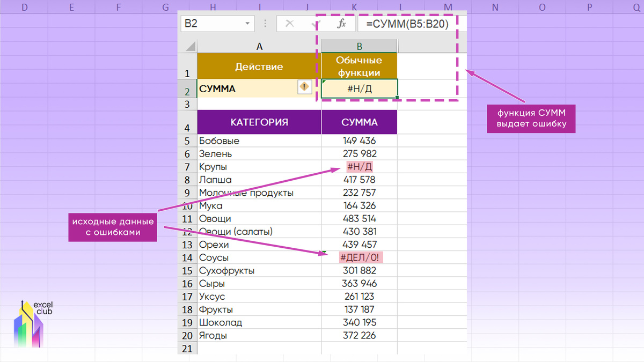Screen dimensions: 644x362
Task: Select the cell Зелень
Action: (259, 154)
